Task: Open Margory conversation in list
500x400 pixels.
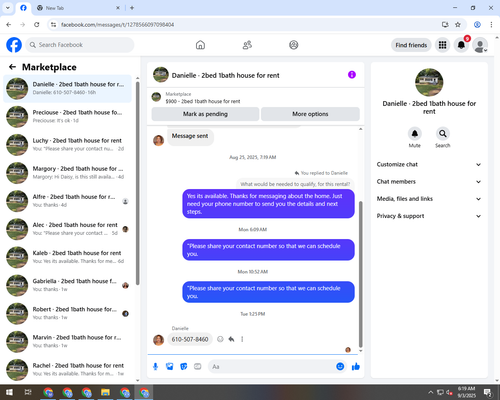Action: pyautogui.click(x=67, y=173)
